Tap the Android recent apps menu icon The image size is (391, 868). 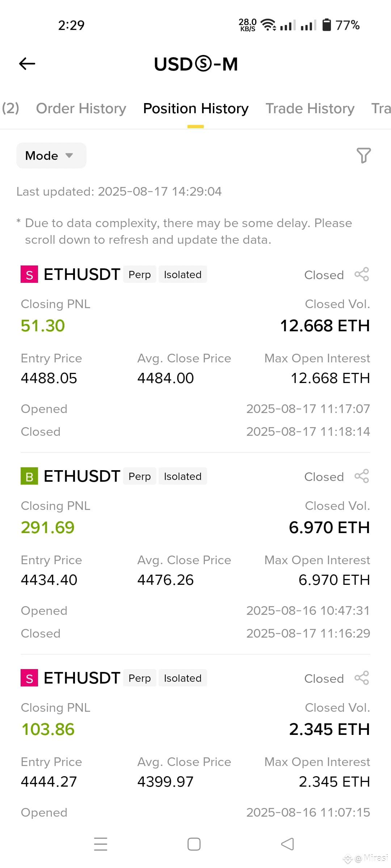[101, 844]
